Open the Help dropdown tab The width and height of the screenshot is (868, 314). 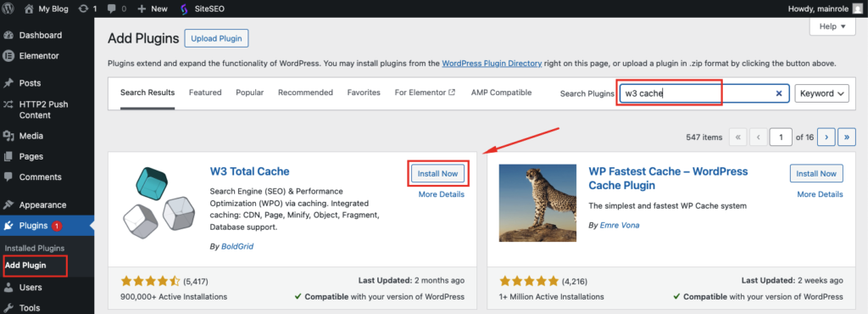coord(832,26)
